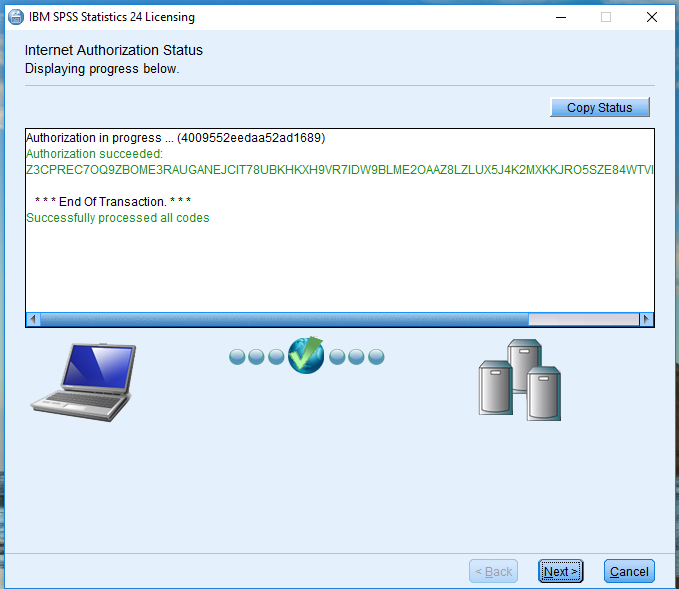Viewport: 679px width, 589px height.
Task: Click the 'Authorization in progress' line
Action: 175,138
